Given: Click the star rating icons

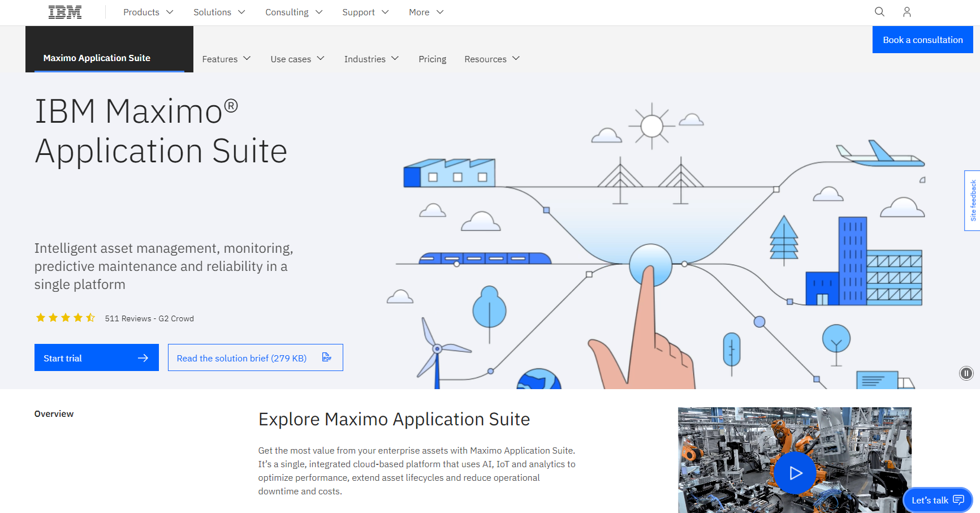Looking at the screenshot, I should tap(65, 318).
